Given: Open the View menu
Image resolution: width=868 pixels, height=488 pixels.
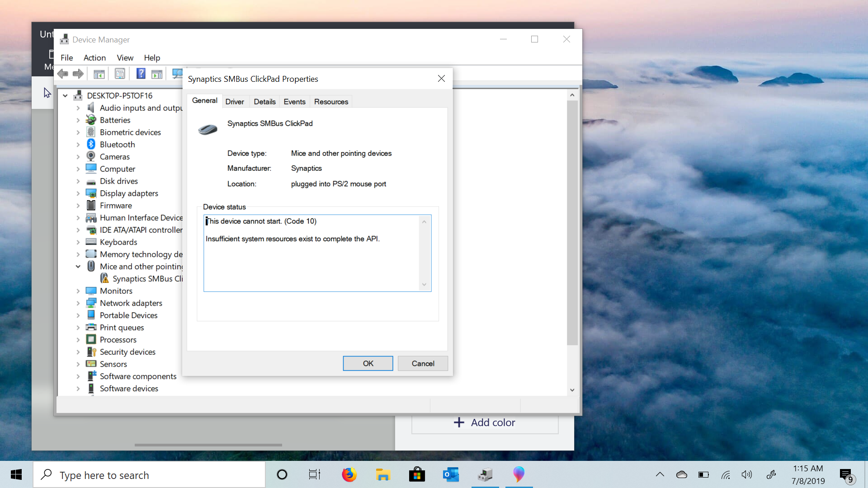Looking at the screenshot, I should (x=125, y=57).
